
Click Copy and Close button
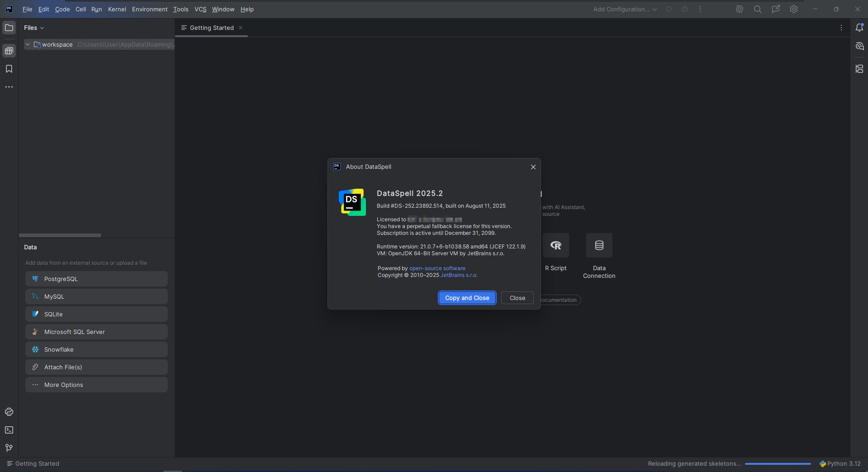467,298
